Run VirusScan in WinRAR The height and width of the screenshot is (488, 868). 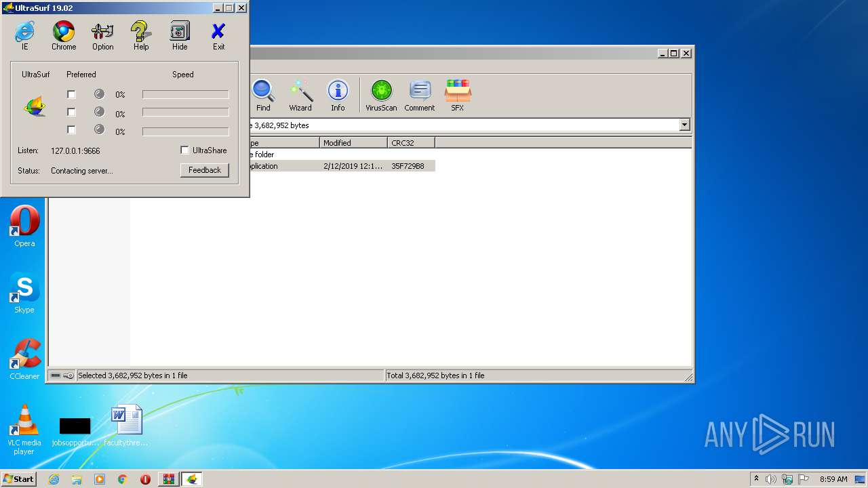click(x=381, y=95)
